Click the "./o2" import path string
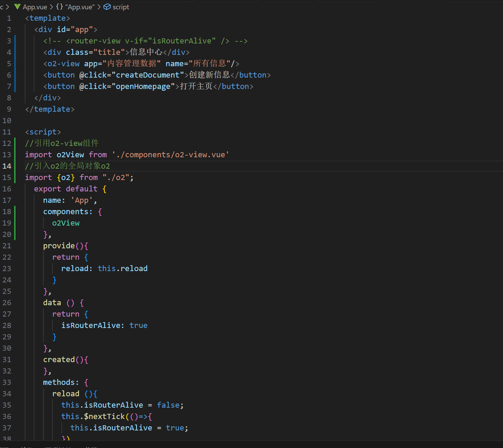503x448 pixels. click(116, 178)
